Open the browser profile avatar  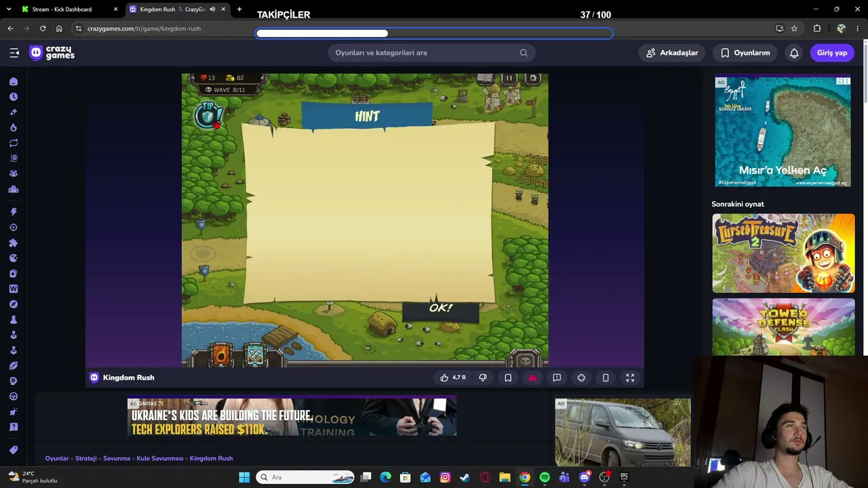coord(841,28)
